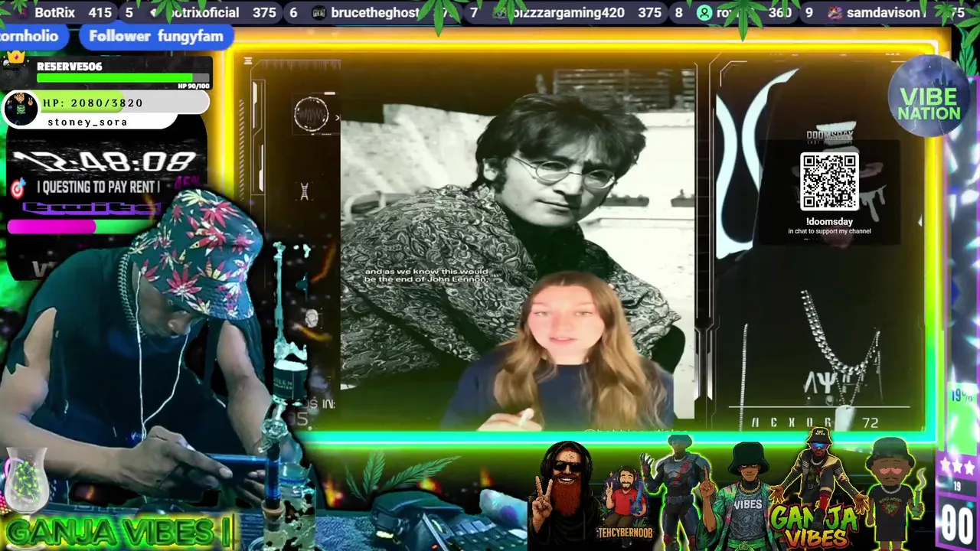Image resolution: width=980 pixels, height=551 pixels.
Task: Click the 'brucetheghost' leaderboard name
Action: tap(375, 13)
